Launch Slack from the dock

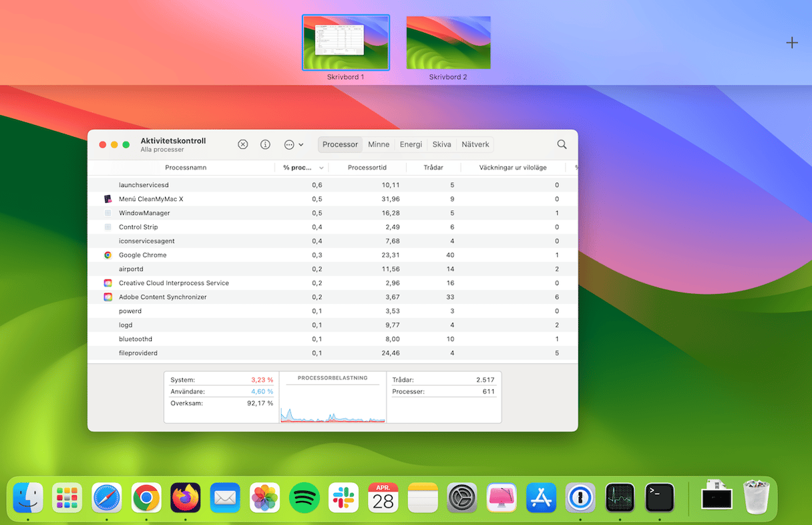(x=343, y=498)
